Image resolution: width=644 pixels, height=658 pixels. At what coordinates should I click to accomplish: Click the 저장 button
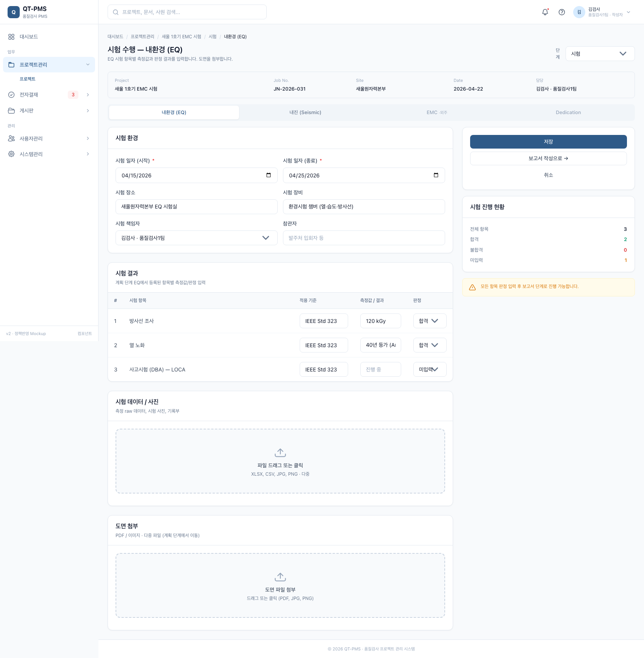(x=549, y=142)
